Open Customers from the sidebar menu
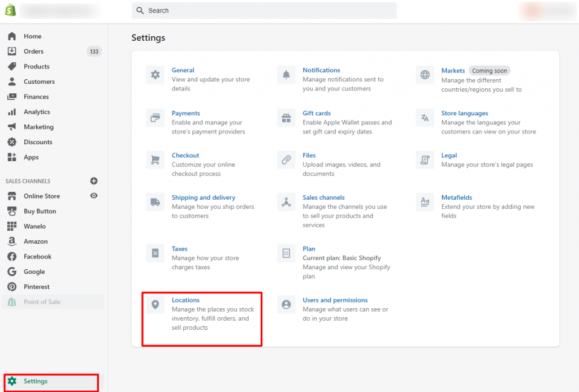The image size is (579, 392). pyautogui.click(x=12, y=81)
